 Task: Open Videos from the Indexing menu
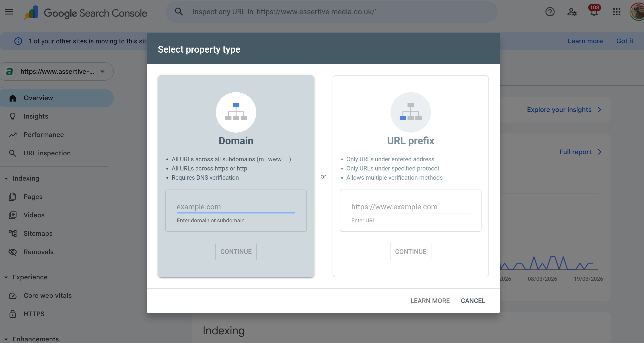(x=34, y=215)
